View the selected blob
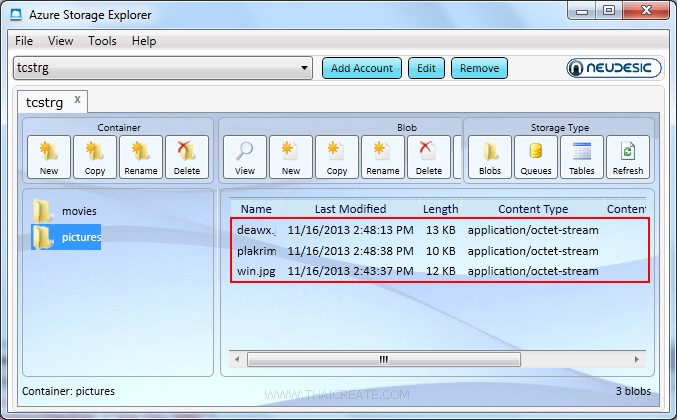 coord(245,157)
